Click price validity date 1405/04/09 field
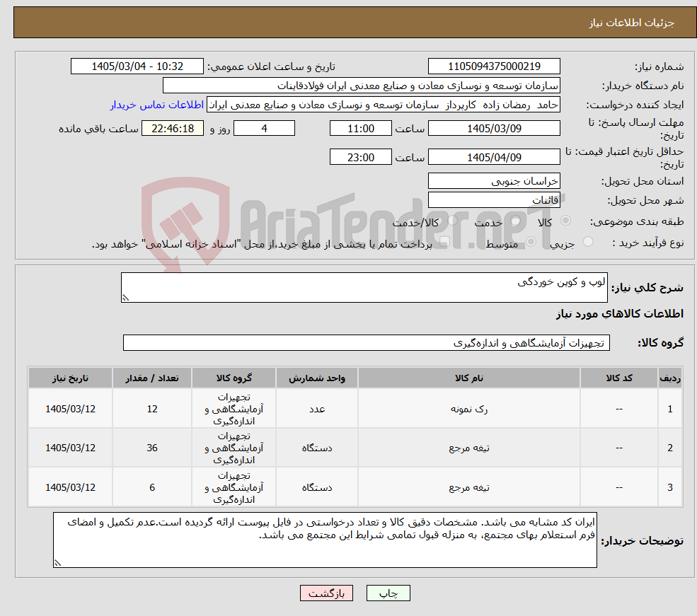697x616 pixels. pyautogui.click(x=494, y=157)
